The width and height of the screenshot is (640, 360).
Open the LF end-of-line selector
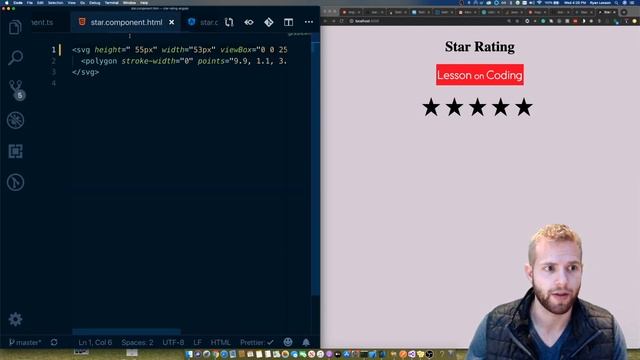[198, 342]
